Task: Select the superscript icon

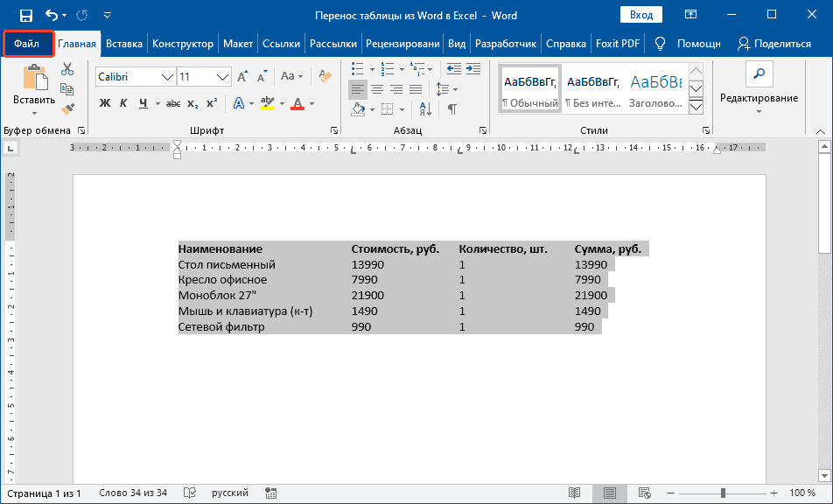Action: 211,103
